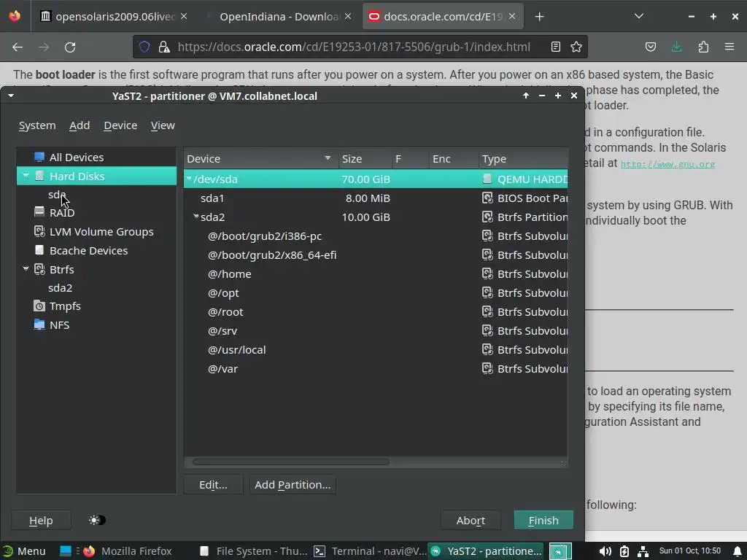Collapse the Hard Disks tree node
Image resolution: width=747 pixels, height=560 pixels.
(x=26, y=176)
